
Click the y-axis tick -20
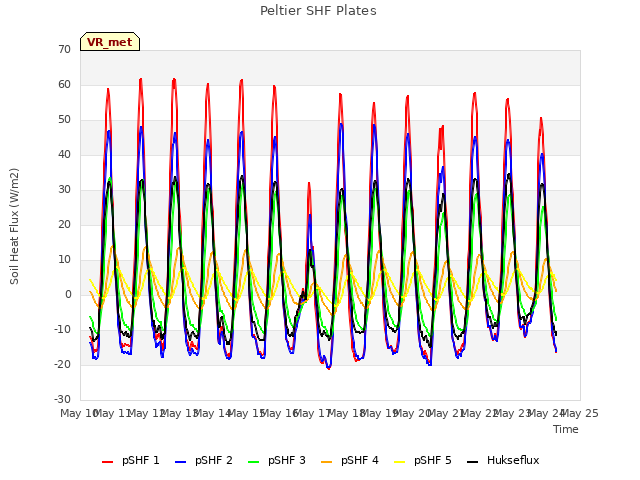[63, 364]
